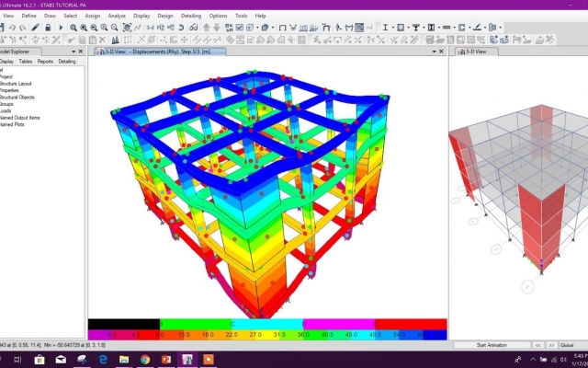The height and width of the screenshot is (368, 588).
Task: Click the gray Move Down arrow
Action: coord(217,28)
